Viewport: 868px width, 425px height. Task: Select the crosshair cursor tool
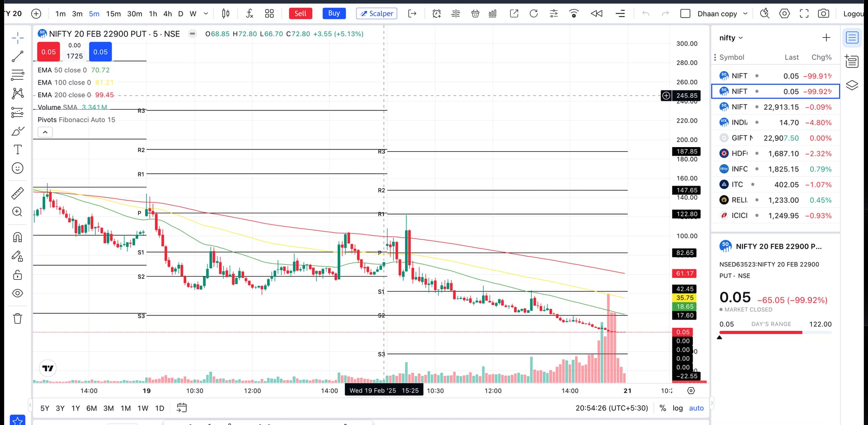[18, 38]
